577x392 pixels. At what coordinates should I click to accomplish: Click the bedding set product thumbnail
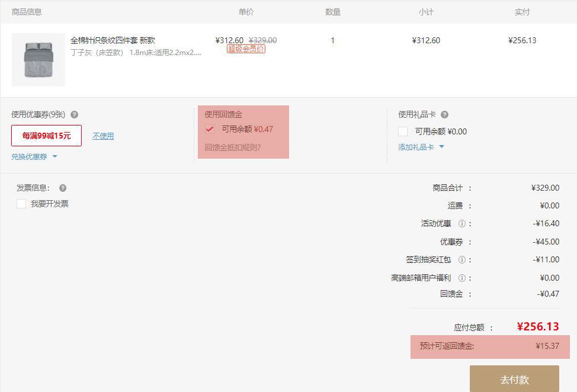tap(38, 59)
